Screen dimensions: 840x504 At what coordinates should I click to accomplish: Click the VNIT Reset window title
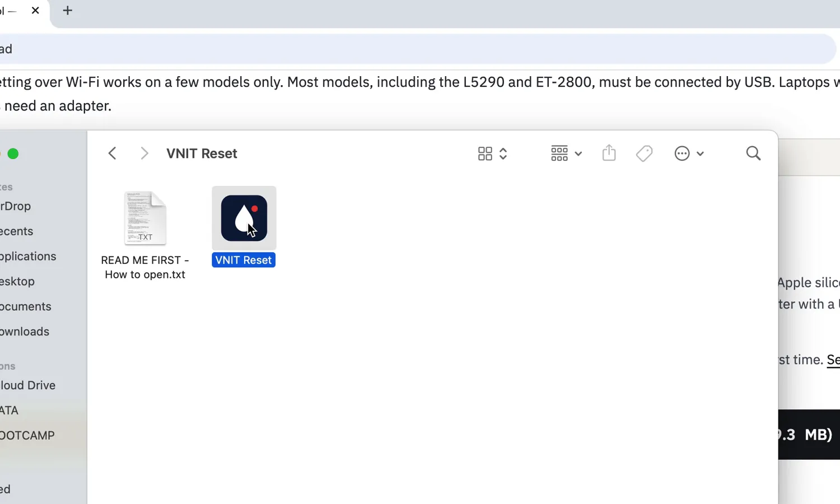202,153
